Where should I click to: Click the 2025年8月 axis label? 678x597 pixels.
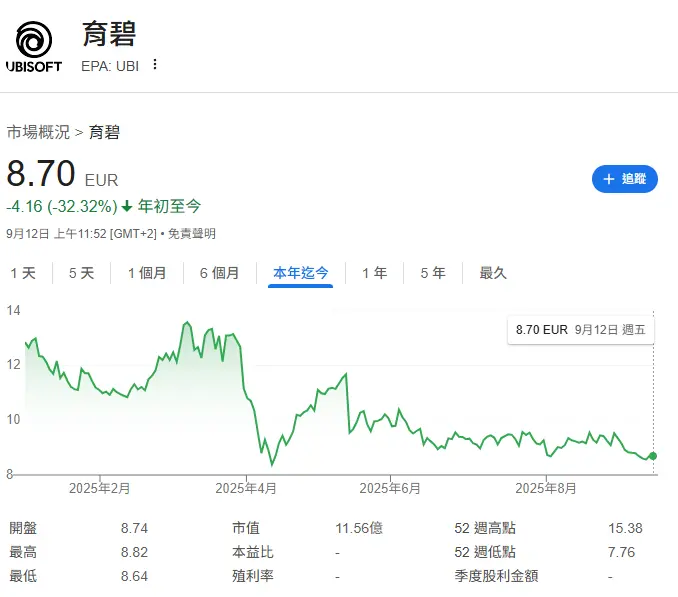click(x=546, y=488)
